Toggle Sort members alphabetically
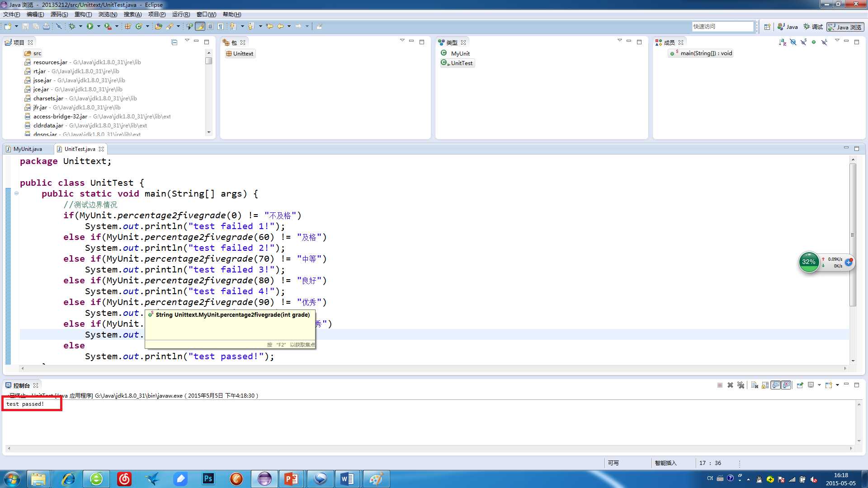 (783, 42)
